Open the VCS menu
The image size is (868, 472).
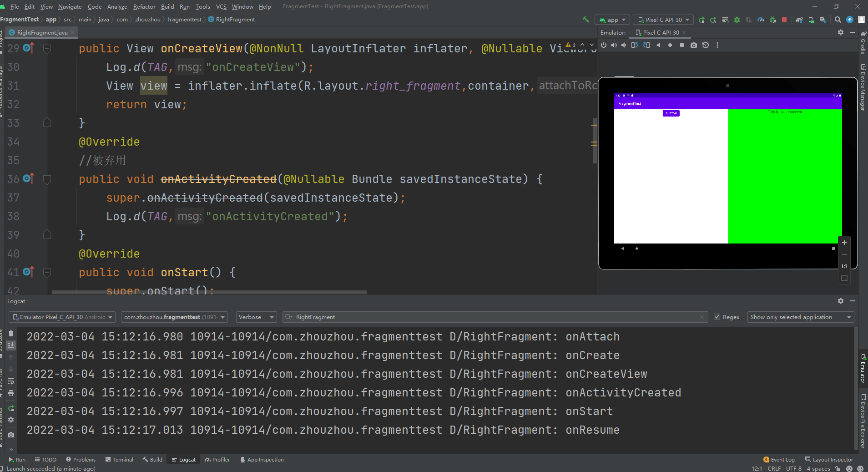221,6
